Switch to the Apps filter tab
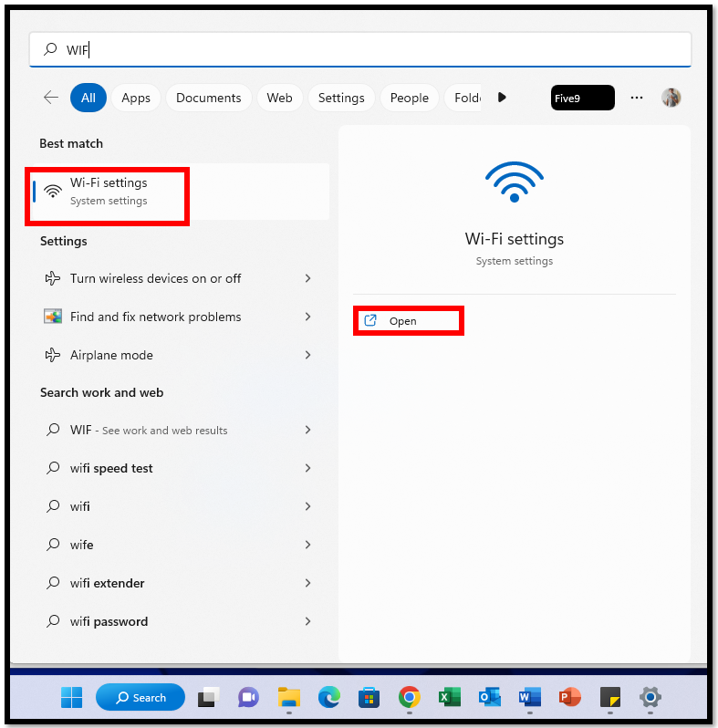 tap(136, 98)
